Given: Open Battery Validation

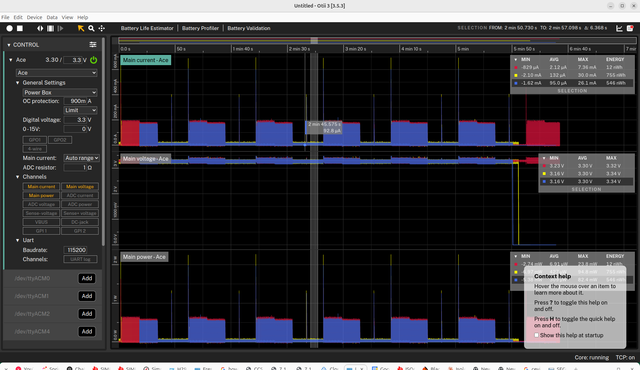Looking at the screenshot, I should pos(249,28).
